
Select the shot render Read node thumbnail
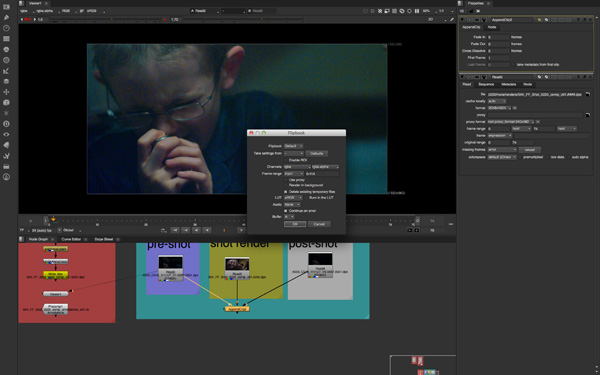coord(237,264)
